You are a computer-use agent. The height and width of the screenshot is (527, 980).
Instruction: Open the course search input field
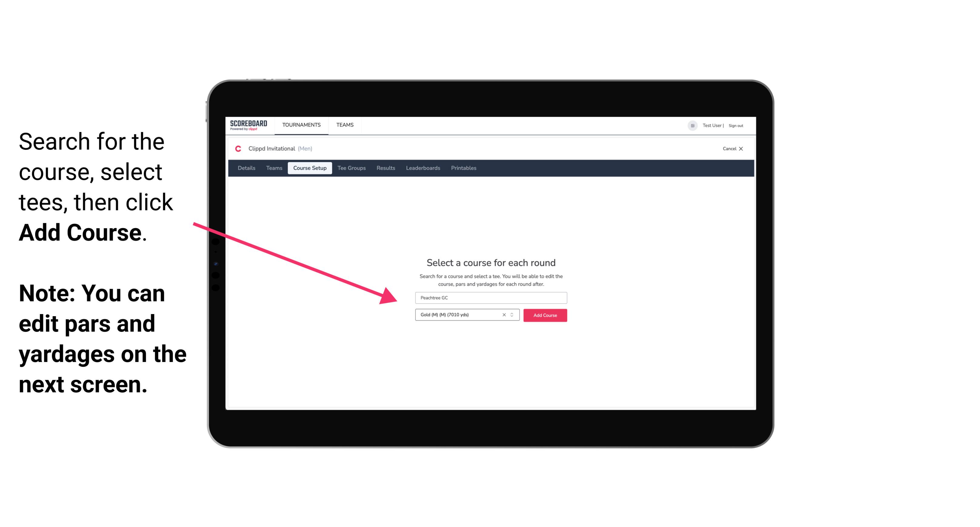490,297
